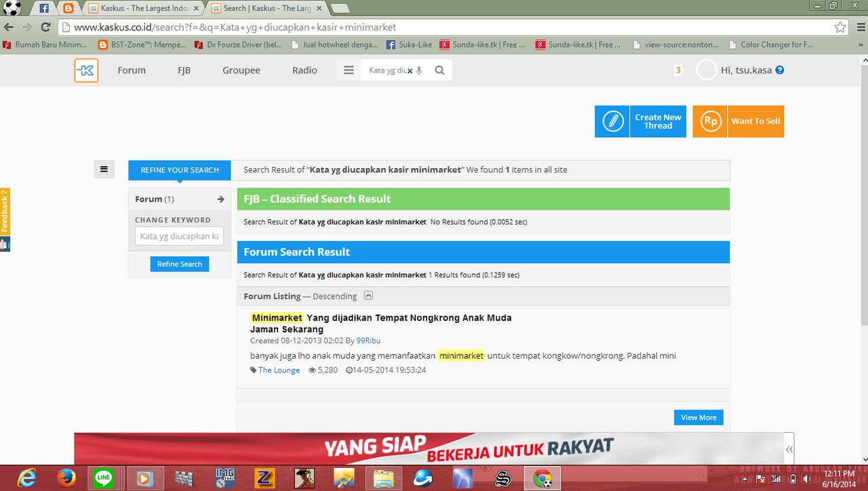The image size is (868, 491).
Task: Open Color Changer bookmark
Action: [771, 45]
